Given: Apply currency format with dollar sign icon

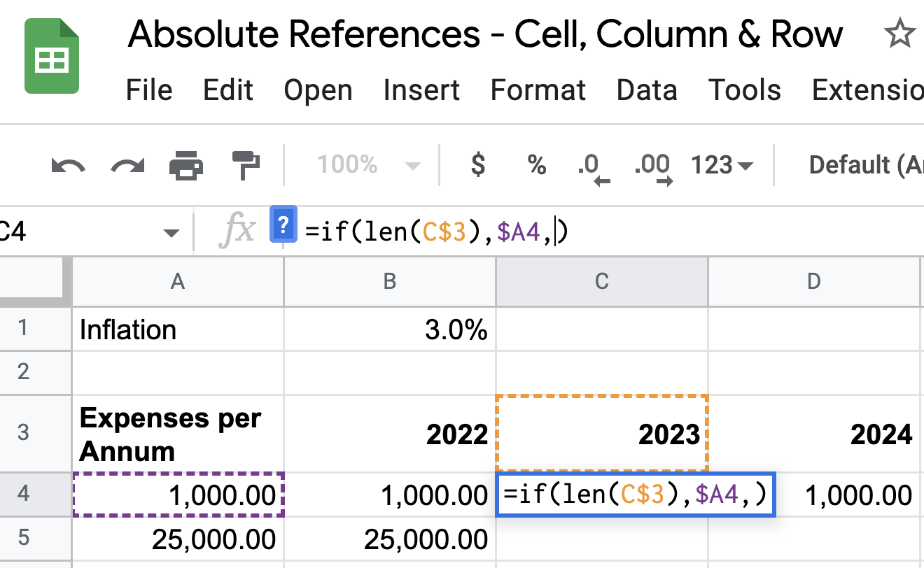Looking at the screenshot, I should tap(477, 165).
